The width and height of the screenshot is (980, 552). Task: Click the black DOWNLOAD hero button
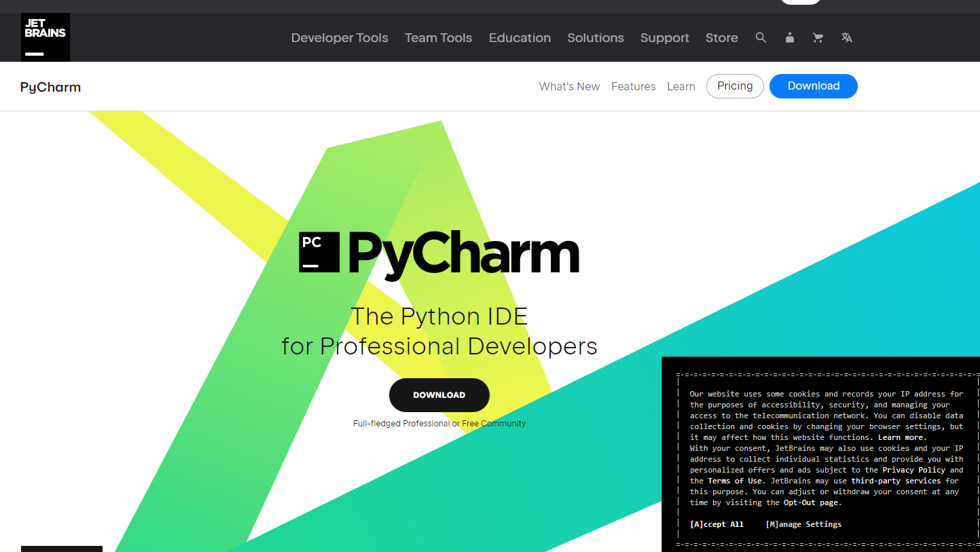[x=439, y=395]
